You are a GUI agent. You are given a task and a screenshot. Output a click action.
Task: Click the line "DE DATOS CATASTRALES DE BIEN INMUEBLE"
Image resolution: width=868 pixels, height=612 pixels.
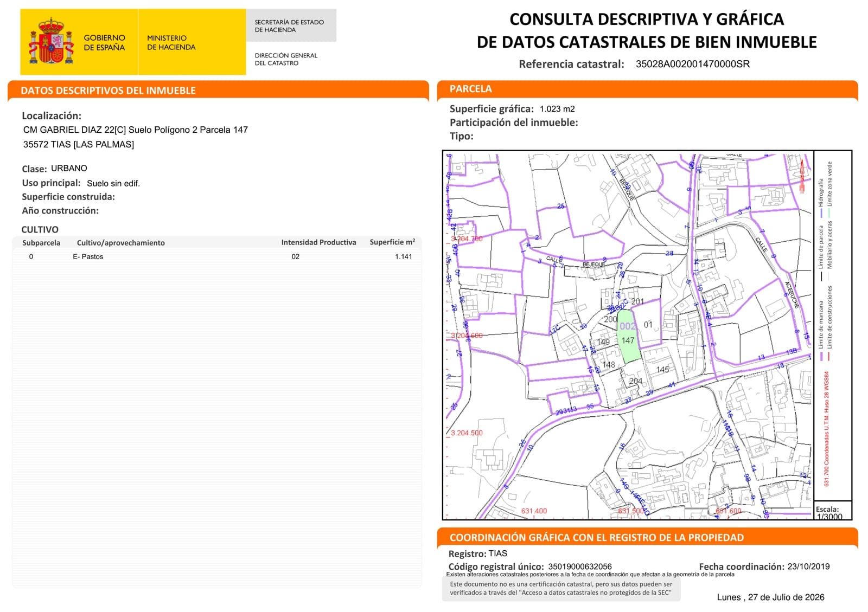[647, 42]
